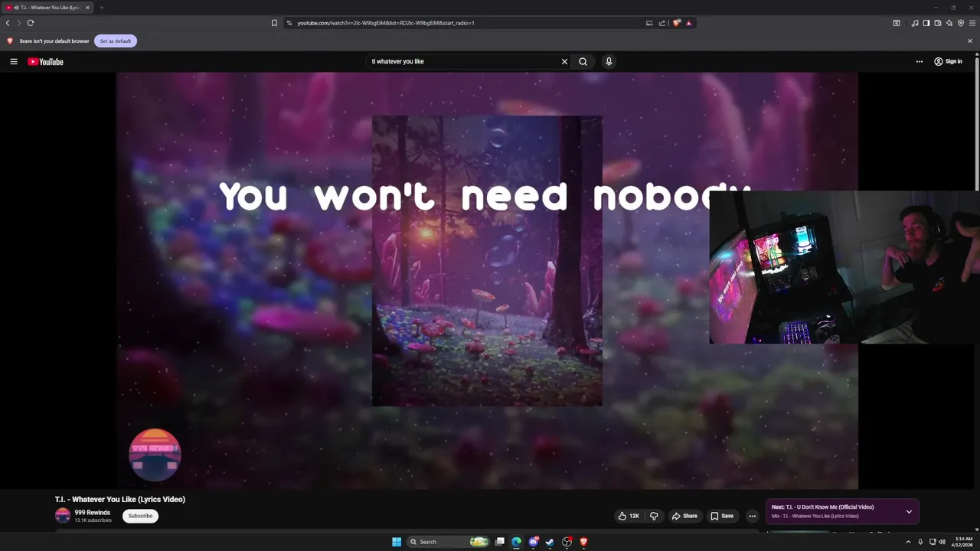This screenshot has height=551, width=980.
Task: Like the video with 12K likes
Action: click(x=629, y=516)
